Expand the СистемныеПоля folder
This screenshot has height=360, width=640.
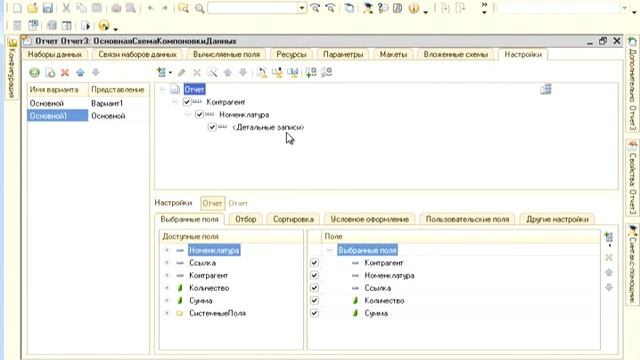point(167,313)
